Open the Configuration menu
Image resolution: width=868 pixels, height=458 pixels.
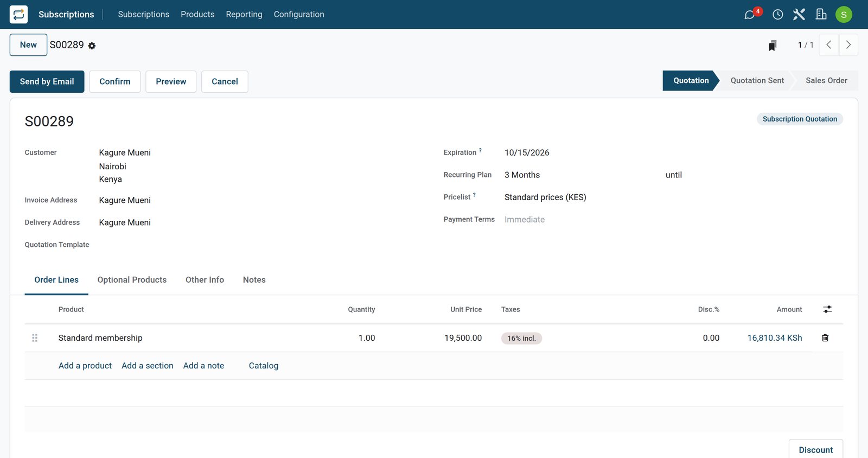coord(299,15)
